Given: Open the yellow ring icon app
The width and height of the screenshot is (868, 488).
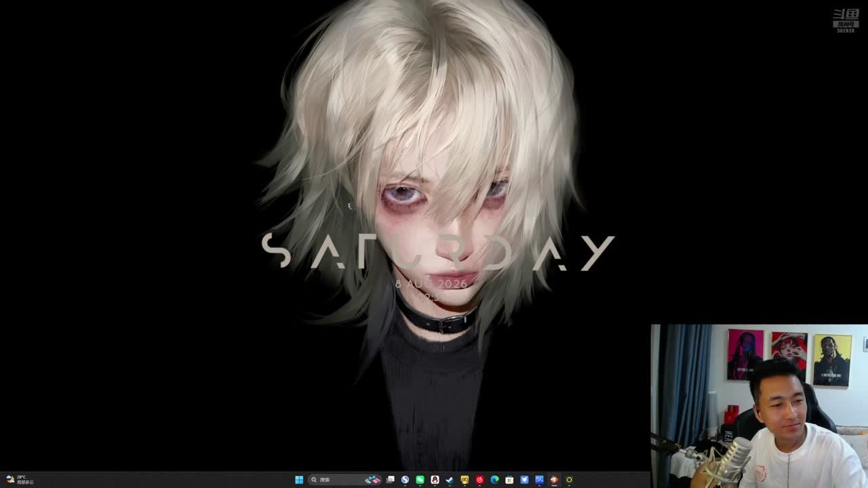Looking at the screenshot, I should [569, 480].
